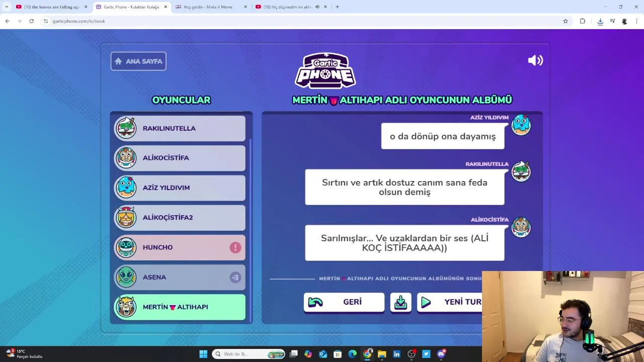Click the message starting 'Sarılmışlar... Ve uzaklardan'

(405, 243)
